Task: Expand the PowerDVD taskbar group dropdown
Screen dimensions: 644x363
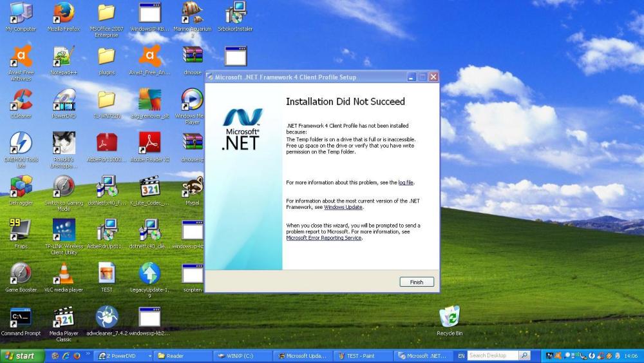Action: [x=150, y=356]
